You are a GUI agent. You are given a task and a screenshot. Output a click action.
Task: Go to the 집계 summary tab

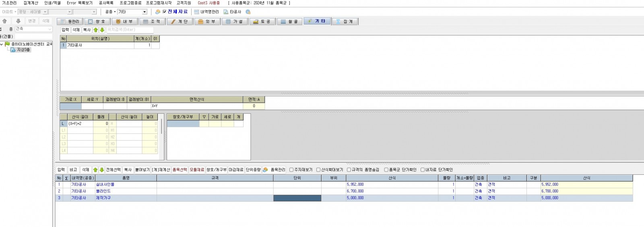coord(345,22)
